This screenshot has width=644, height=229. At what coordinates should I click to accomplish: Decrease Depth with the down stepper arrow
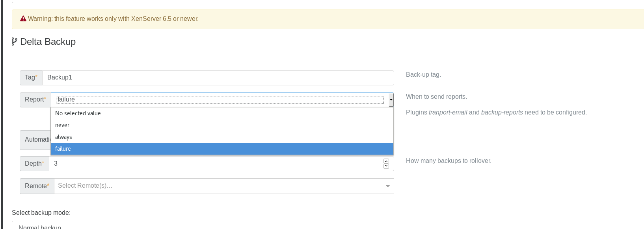pos(386,166)
